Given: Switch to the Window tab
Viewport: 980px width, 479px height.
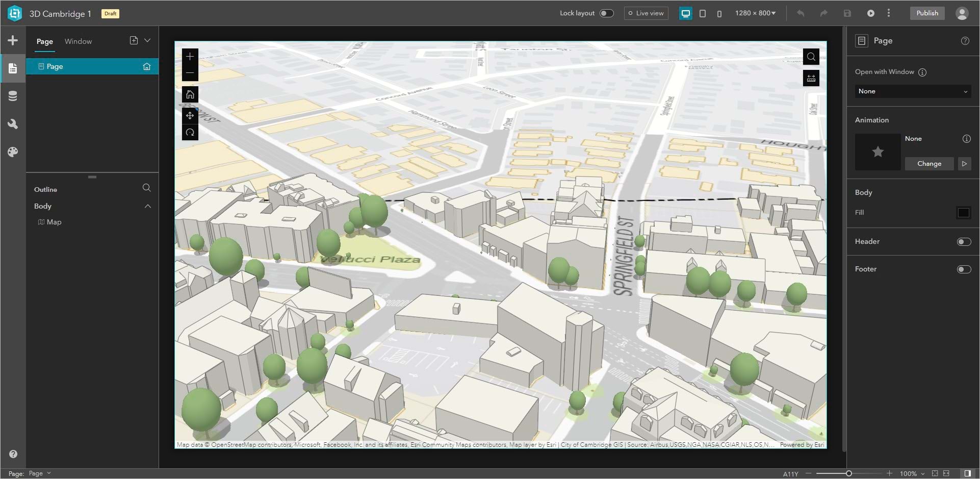Looking at the screenshot, I should pos(78,41).
